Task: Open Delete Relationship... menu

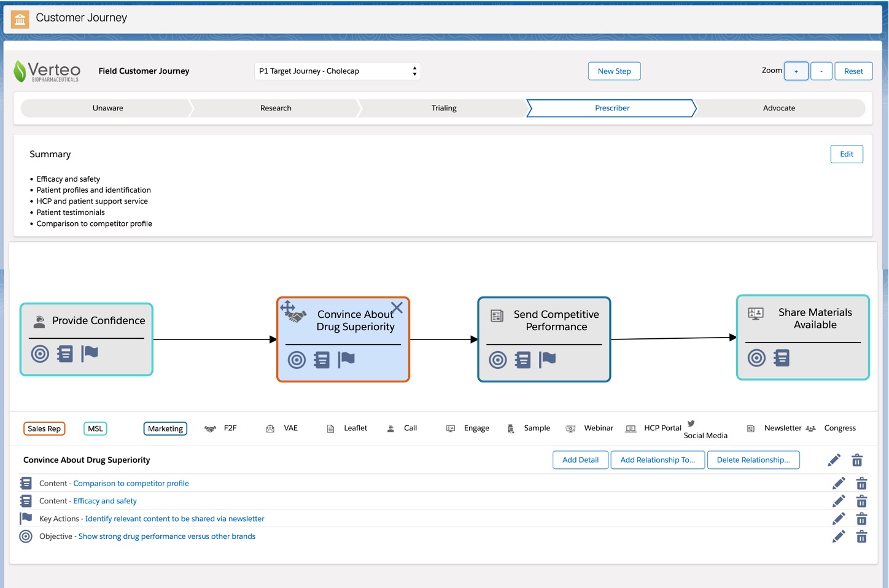Action: click(753, 460)
